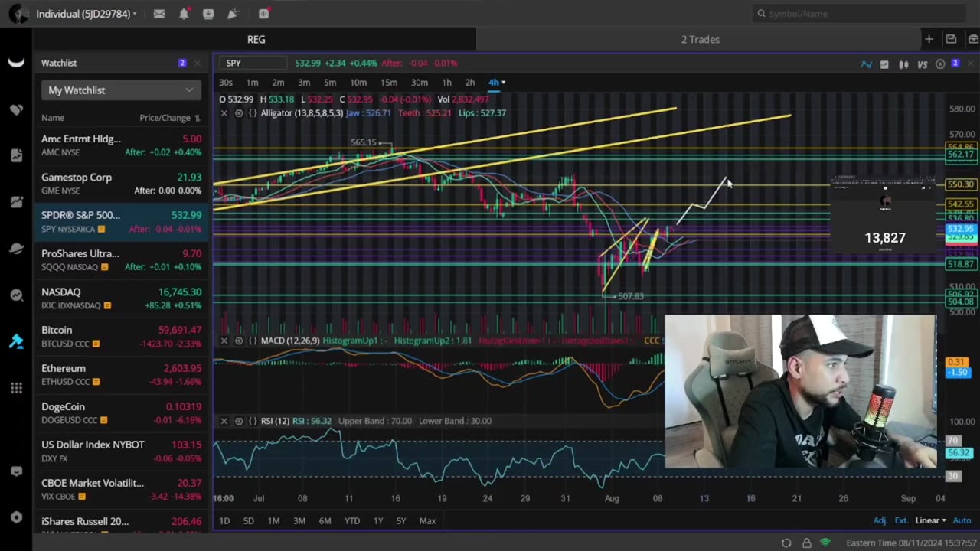Select Bitcoin in the watchlist
Image resolution: width=980 pixels, height=551 pixels.
coord(121,337)
